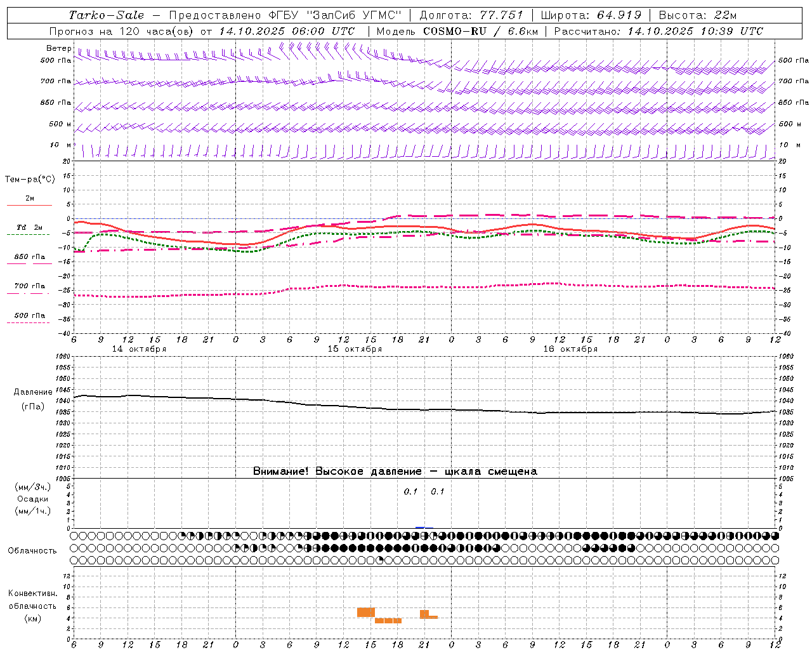Click the "Осадки" precipitation label

32,499
